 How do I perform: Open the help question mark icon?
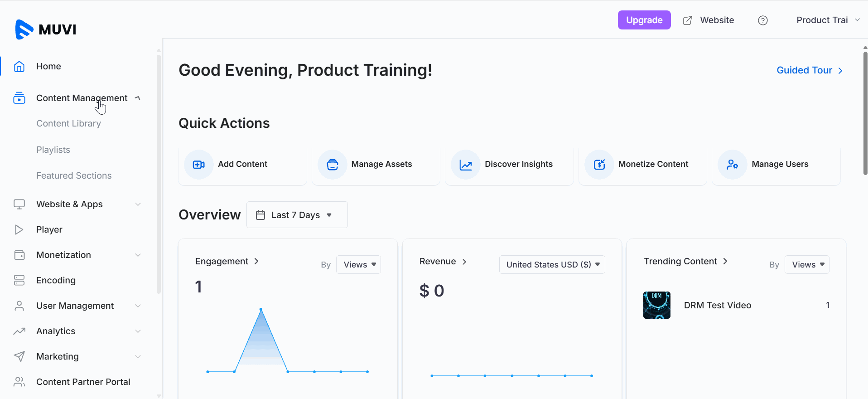(762, 20)
